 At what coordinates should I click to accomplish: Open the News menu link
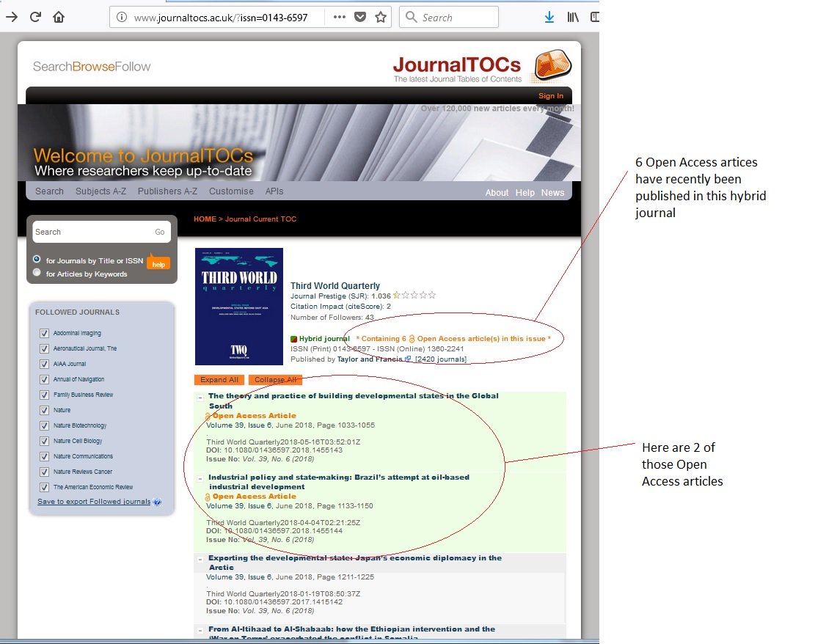tap(552, 193)
